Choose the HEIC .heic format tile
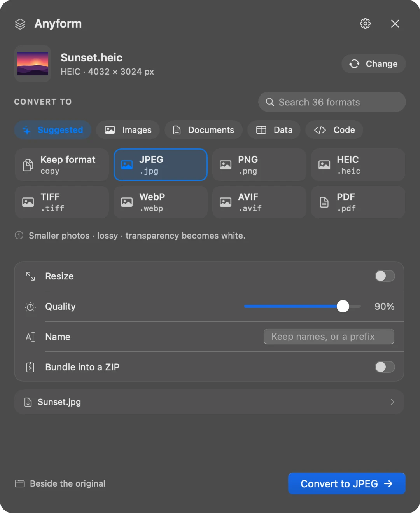The width and height of the screenshot is (420, 513). pos(358,165)
